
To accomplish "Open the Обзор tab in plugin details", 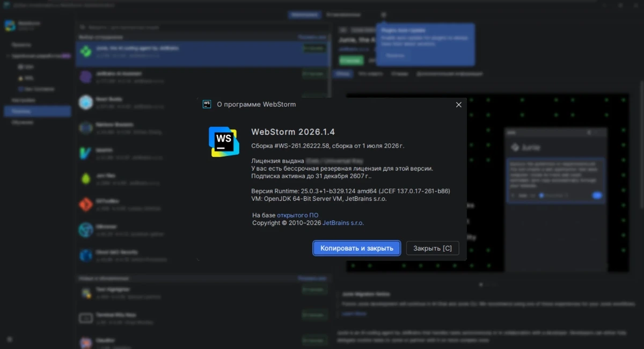I will tap(344, 74).
